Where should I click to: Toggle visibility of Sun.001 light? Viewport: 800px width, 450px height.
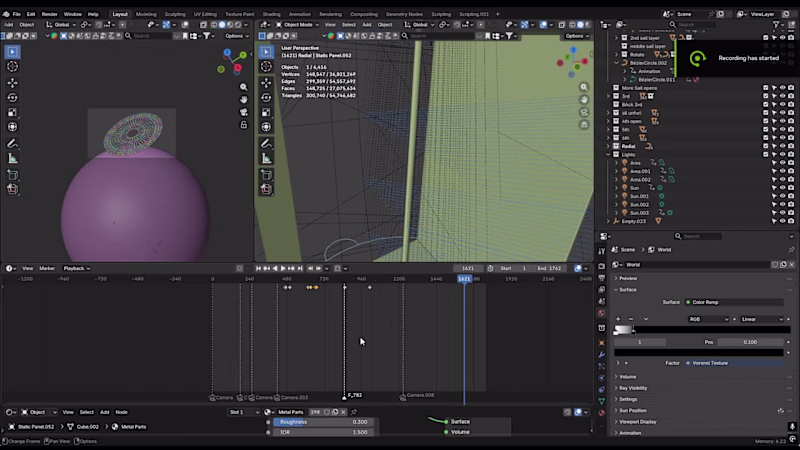pos(782,196)
